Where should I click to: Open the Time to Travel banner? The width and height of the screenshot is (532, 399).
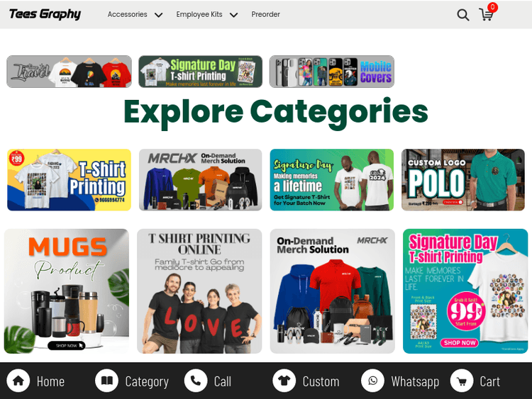tap(70, 72)
